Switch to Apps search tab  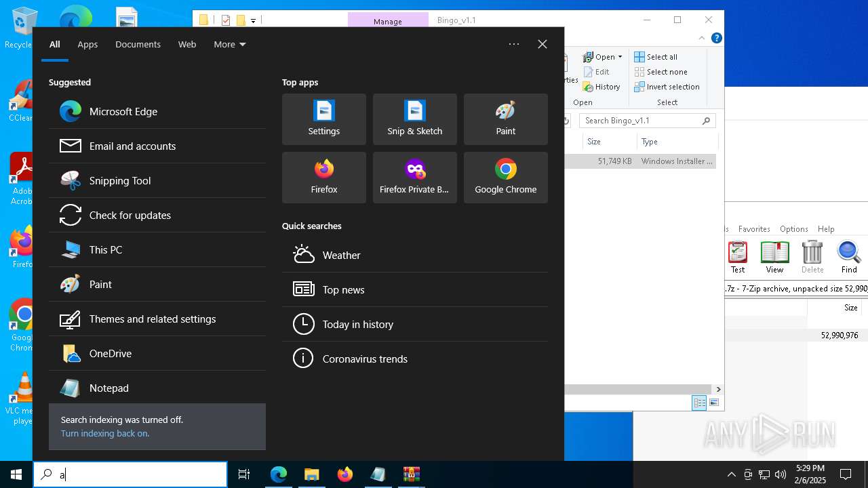click(87, 44)
